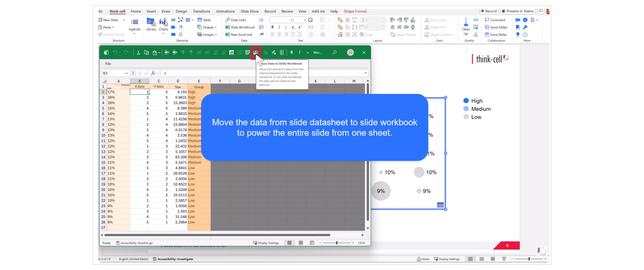Click the video camera icon in More group
Viewport: 644px width, 270px height.
(518, 20)
